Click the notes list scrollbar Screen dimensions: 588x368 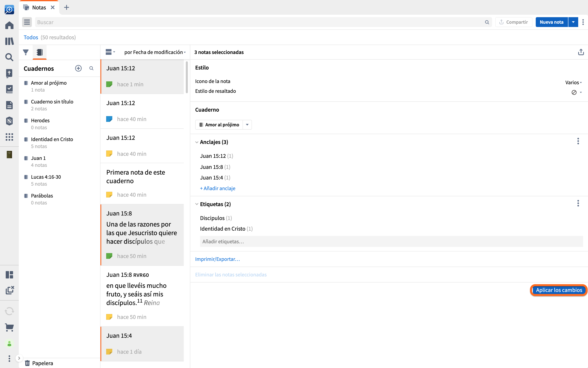click(x=187, y=77)
